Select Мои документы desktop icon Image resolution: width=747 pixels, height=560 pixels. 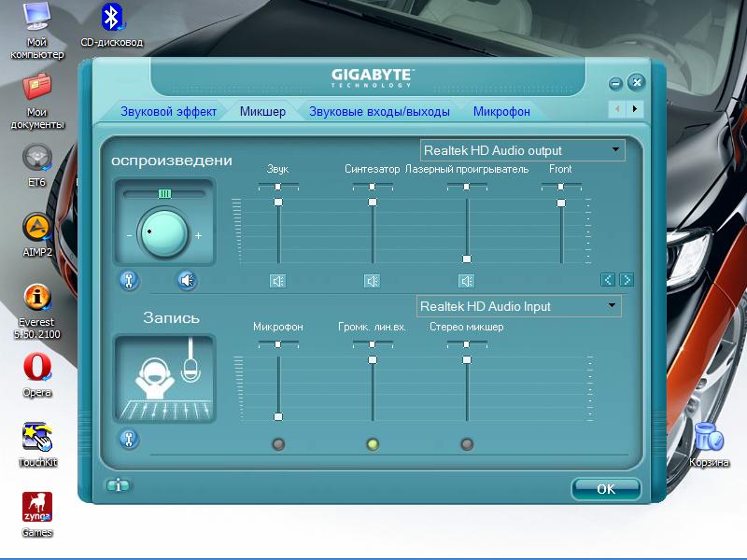pyautogui.click(x=37, y=101)
